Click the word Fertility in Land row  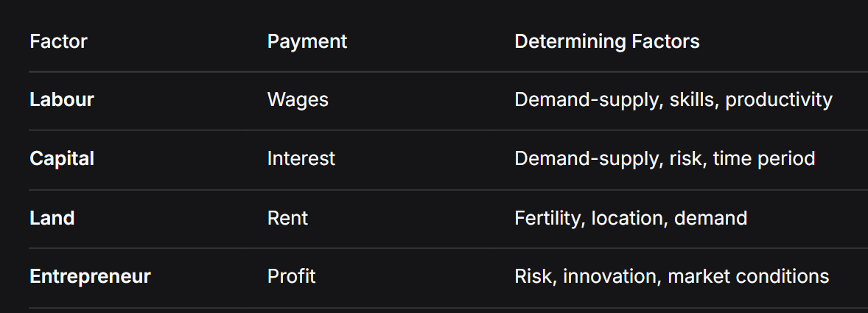coord(547,218)
